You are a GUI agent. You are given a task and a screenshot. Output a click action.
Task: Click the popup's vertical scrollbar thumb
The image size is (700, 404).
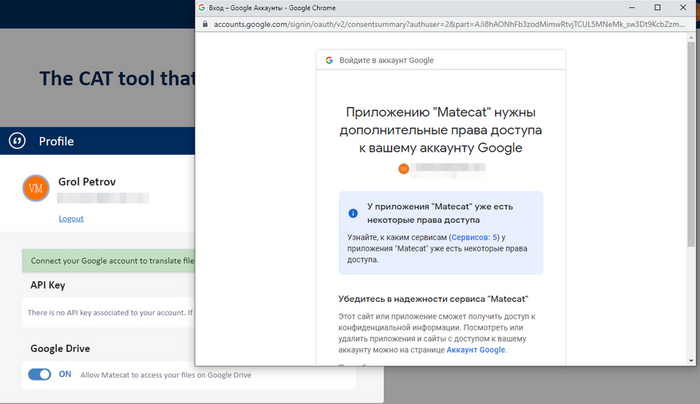(692, 140)
